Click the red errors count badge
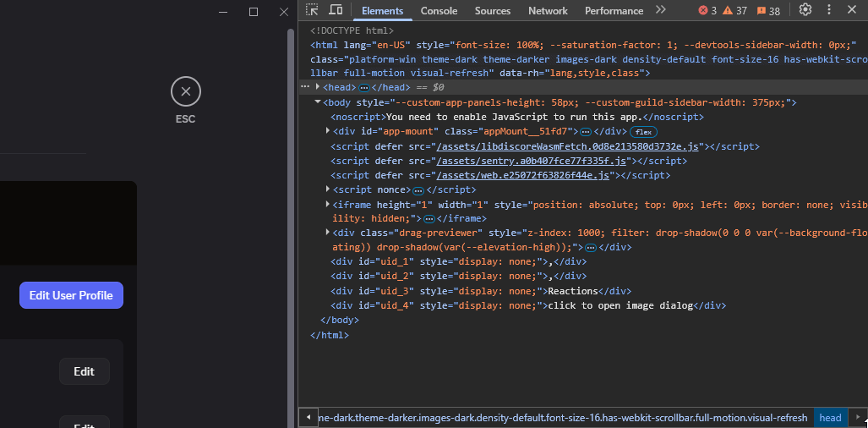The height and width of the screenshot is (428, 868). pyautogui.click(x=707, y=10)
